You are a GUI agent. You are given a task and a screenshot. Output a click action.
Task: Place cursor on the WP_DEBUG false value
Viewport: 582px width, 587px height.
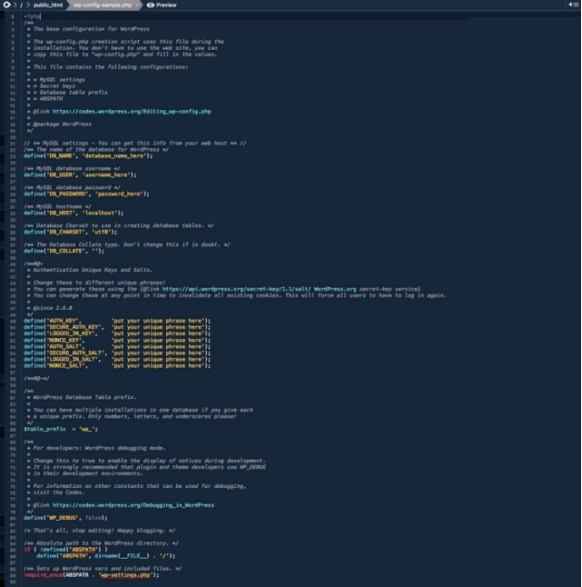93,518
